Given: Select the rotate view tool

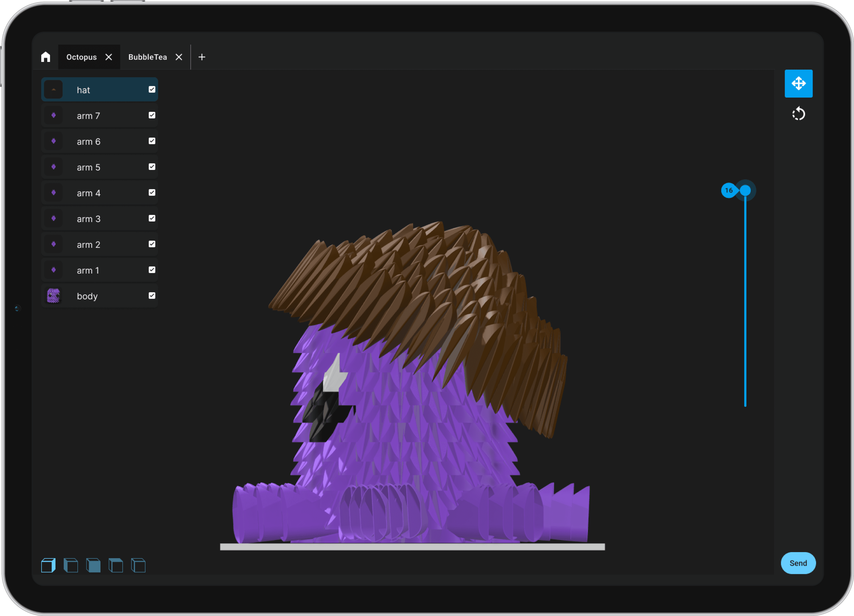Looking at the screenshot, I should click(x=798, y=114).
